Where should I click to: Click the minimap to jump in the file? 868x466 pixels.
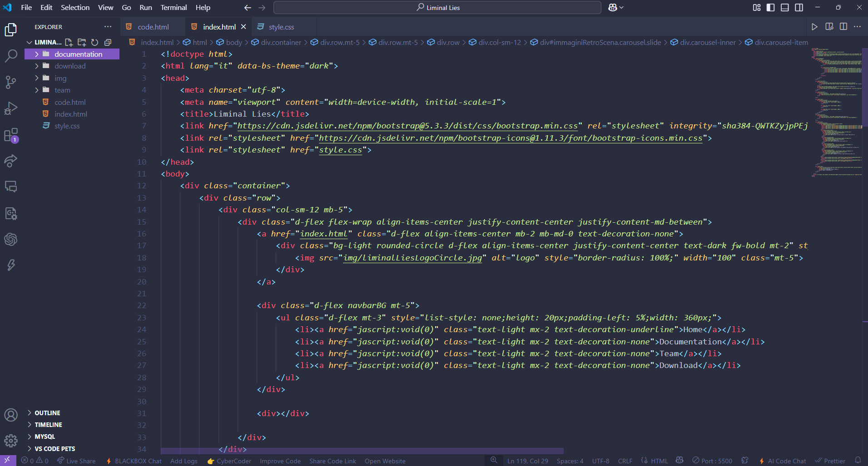[836, 113]
